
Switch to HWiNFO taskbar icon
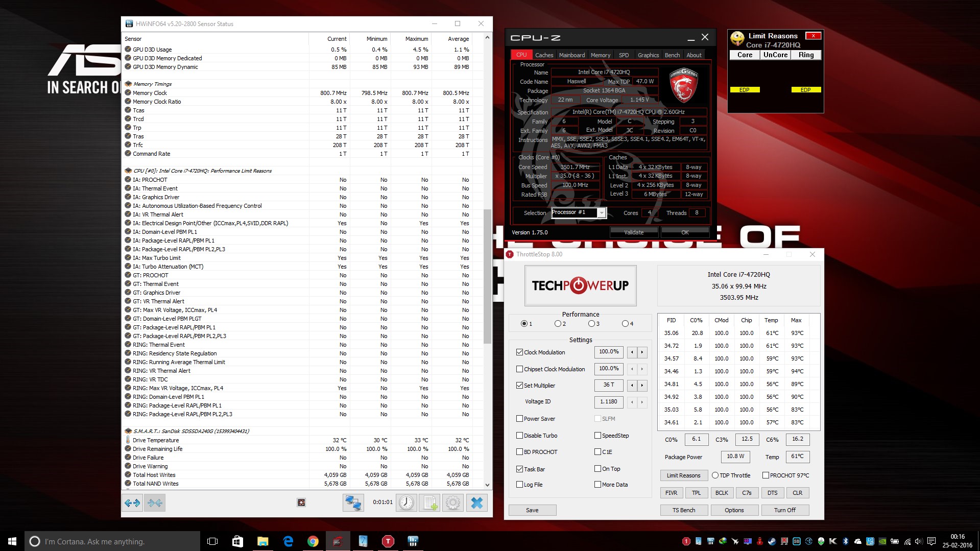tap(413, 541)
